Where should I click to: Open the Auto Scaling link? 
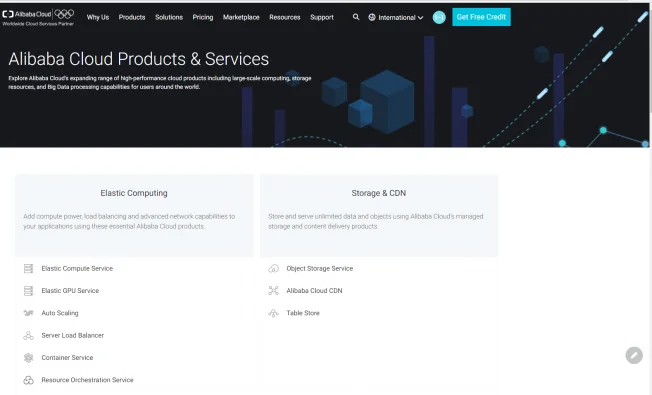(x=60, y=313)
